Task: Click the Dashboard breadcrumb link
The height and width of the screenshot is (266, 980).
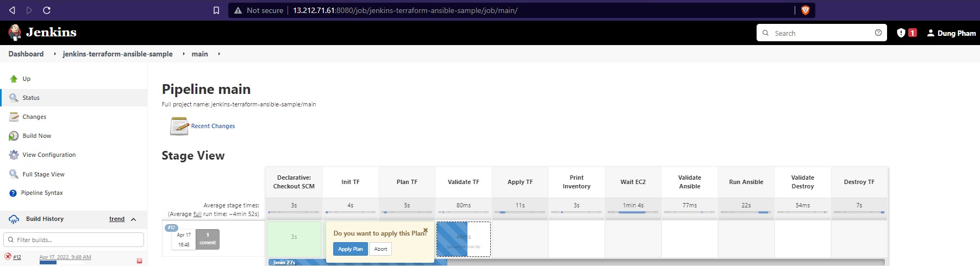Action: [x=26, y=54]
